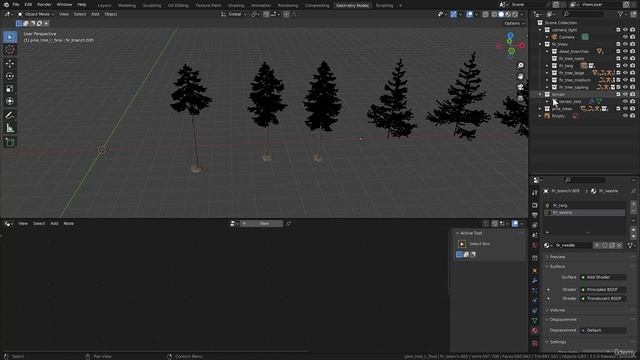640x360 pixels.
Task: Collapse the Settings panel
Action: click(558, 342)
